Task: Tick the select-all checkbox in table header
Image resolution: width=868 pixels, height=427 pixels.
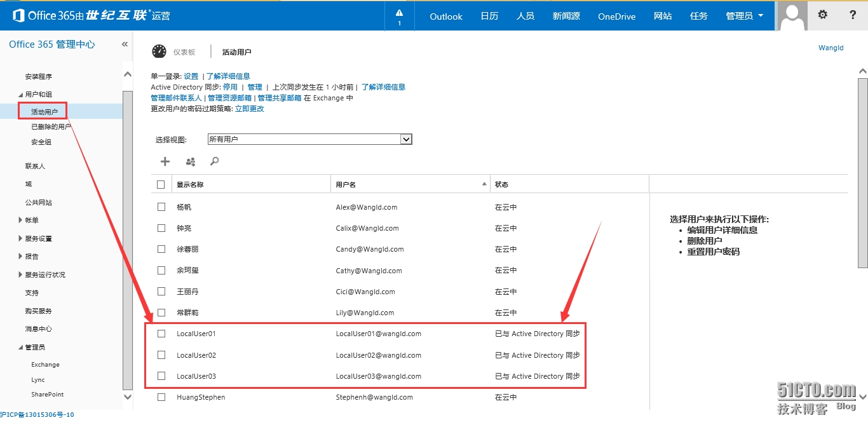Action: pyautogui.click(x=161, y=184)
